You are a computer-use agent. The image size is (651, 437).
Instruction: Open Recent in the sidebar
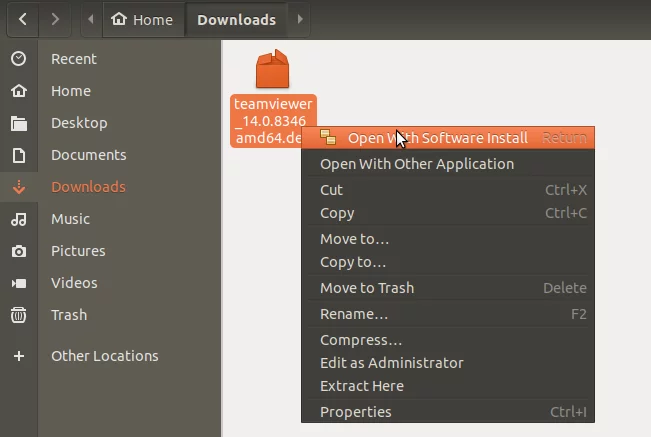click(x=74, y=59)
